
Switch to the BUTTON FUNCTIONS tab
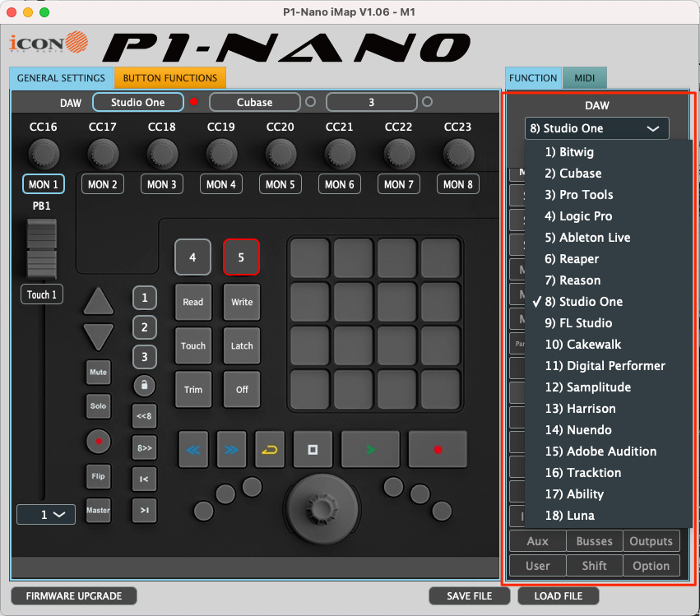[x=170, y=77]
